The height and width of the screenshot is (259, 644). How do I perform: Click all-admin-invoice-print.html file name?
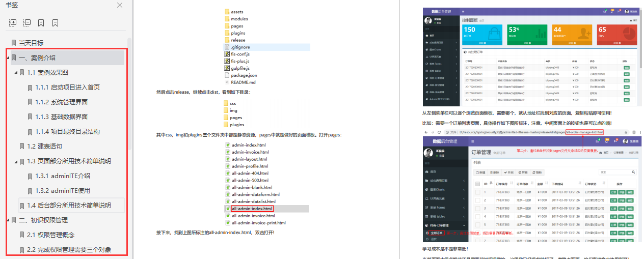(x=259, y=223)
